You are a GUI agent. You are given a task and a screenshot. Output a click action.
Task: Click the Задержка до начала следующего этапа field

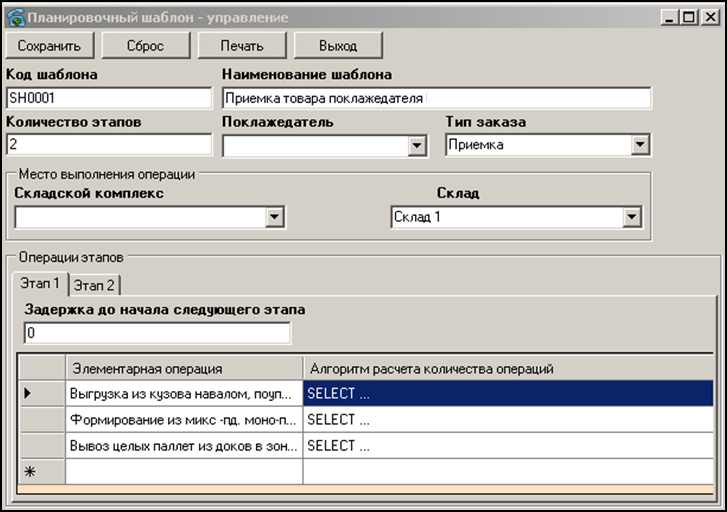[156, 332]
